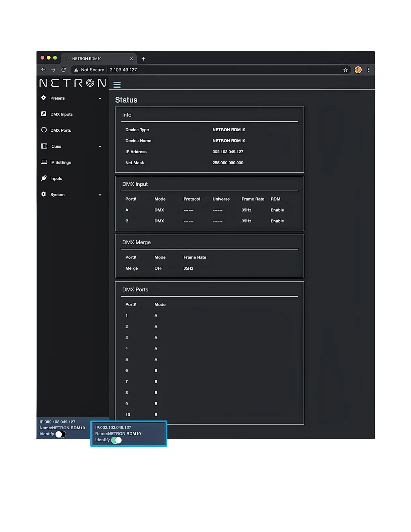Click the hamburger menu icon
Screen dimensions: 411x532
pos(117,85)
